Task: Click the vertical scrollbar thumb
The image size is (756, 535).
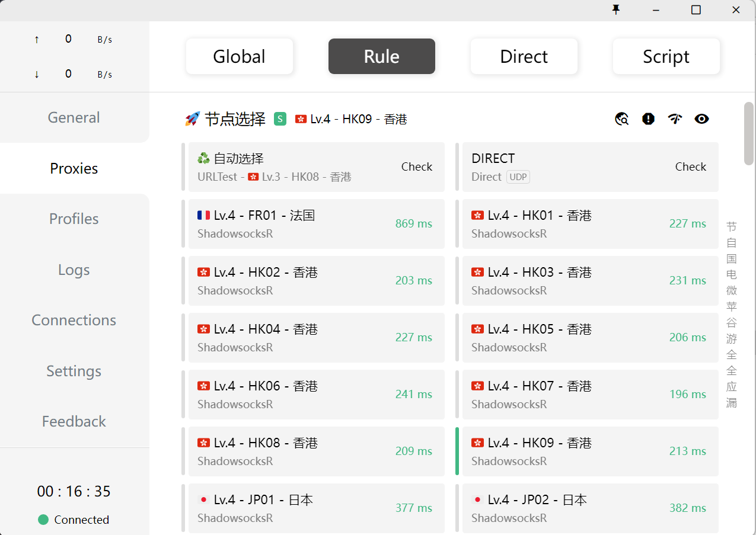Action: tap(749, 133)
